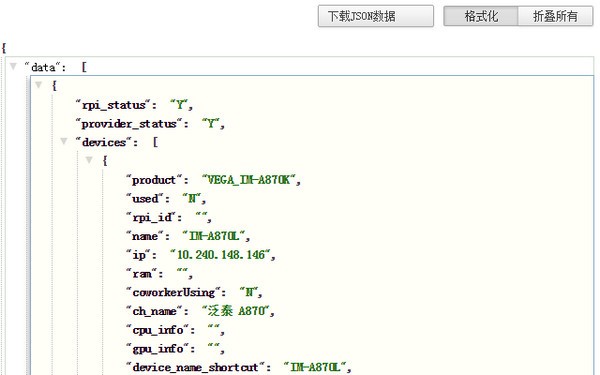Click the 折叠所有 collapse all button
Viewport: 600px width, 375px height.
click(x=555, y=16)
